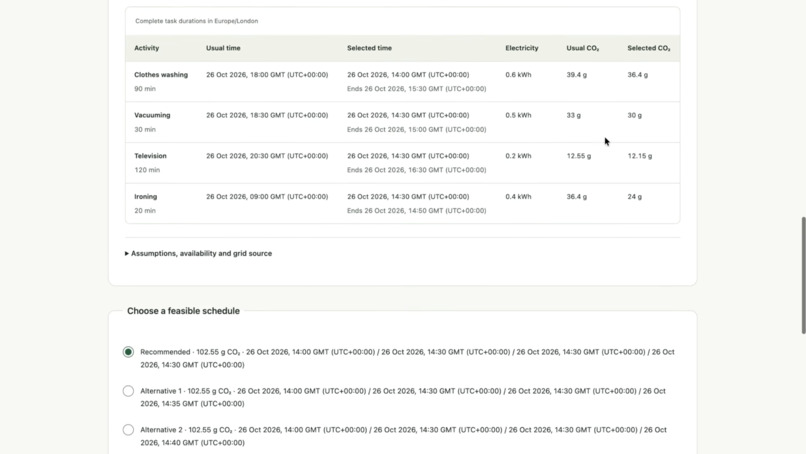This screenshot has height=454, width=806.
Task: Click the Vacuuming activity name
Action: (x=152, y=115)
